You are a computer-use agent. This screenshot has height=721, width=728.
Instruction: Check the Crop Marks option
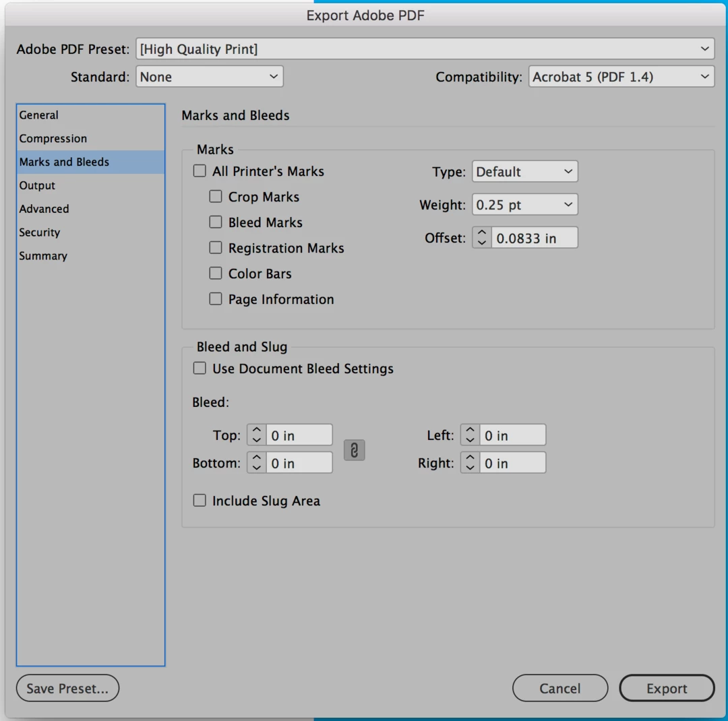point(216,196)
